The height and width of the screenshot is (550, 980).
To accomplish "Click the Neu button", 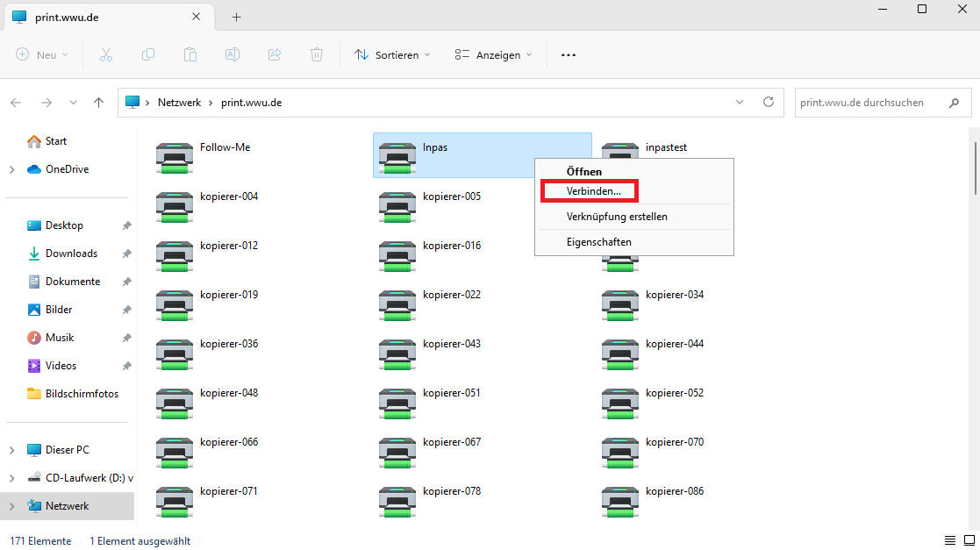I will (41, 55).
